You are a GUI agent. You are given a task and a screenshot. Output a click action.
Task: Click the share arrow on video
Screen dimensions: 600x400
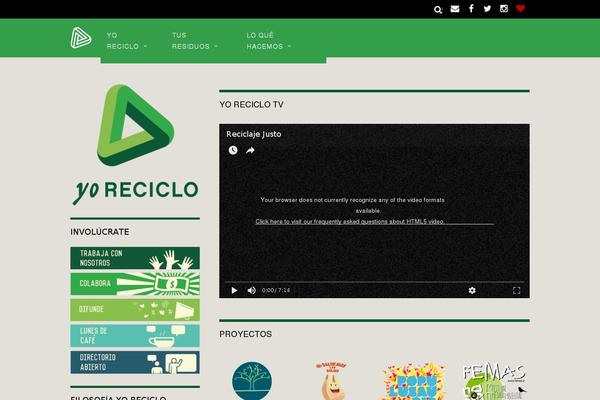(250, 150)
